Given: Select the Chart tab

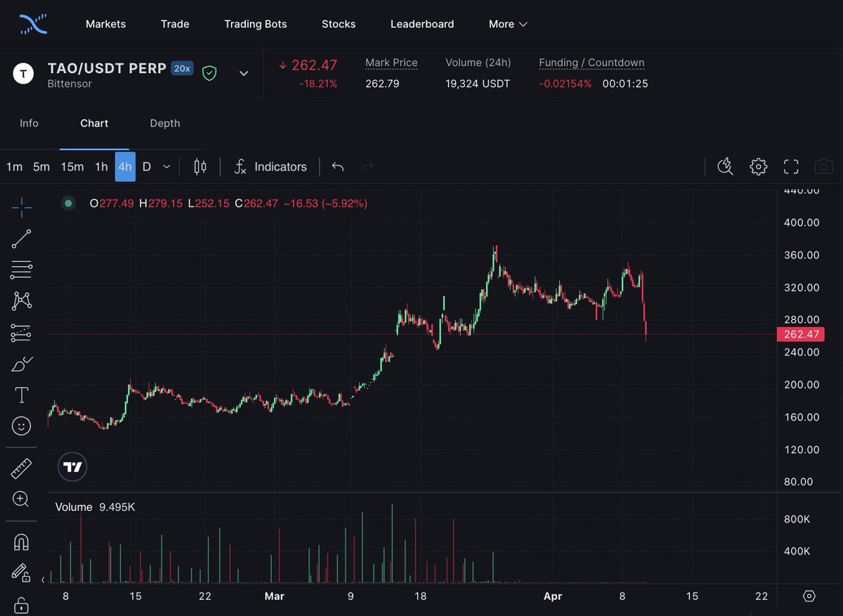Looking at the screenshot, I should tap(94, 123).
